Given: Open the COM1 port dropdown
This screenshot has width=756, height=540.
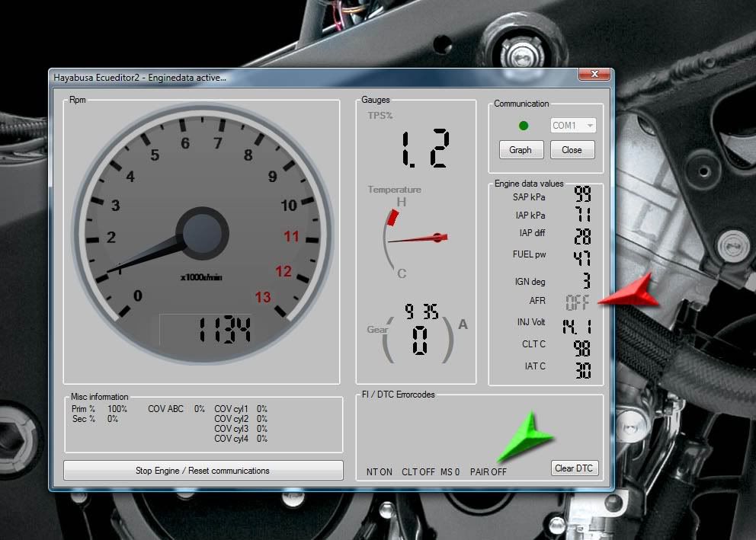Looking at the screenshot, I should click(x=573, y=125).
